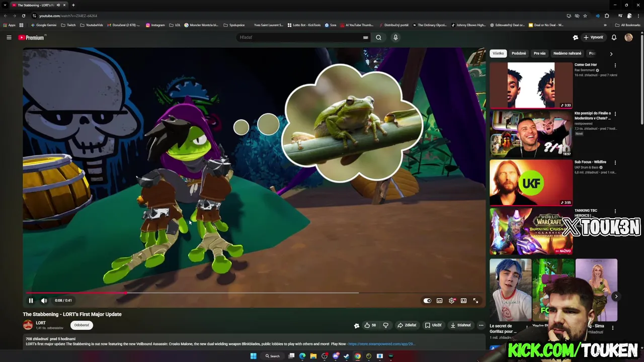Open LORT channel avatar

[x=28, y=325]
